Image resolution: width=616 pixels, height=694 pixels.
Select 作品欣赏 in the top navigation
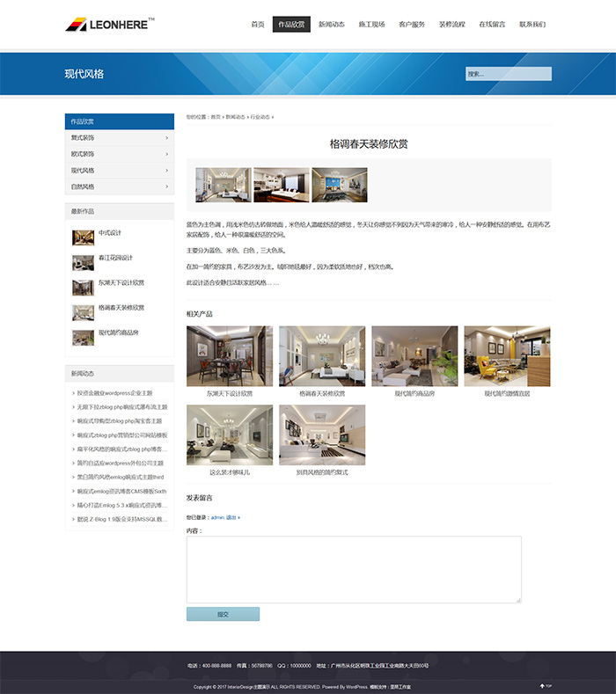(x=291, y=25)
